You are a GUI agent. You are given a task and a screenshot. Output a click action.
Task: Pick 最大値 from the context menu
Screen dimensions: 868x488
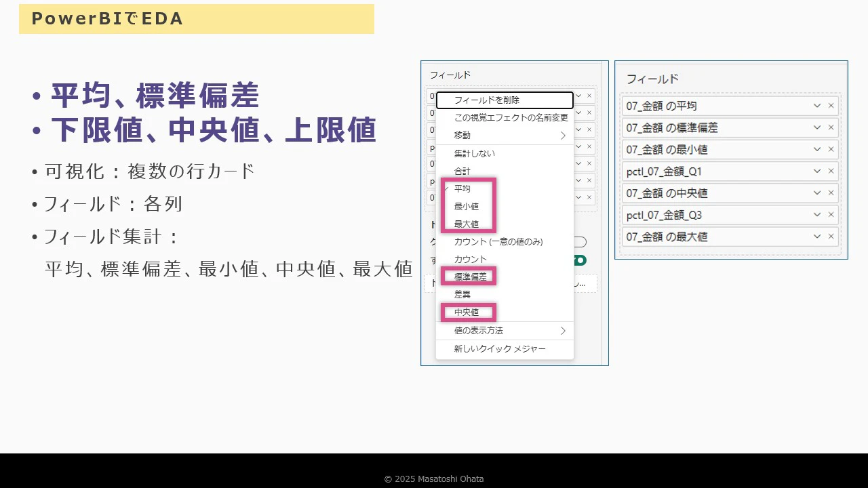505,224
